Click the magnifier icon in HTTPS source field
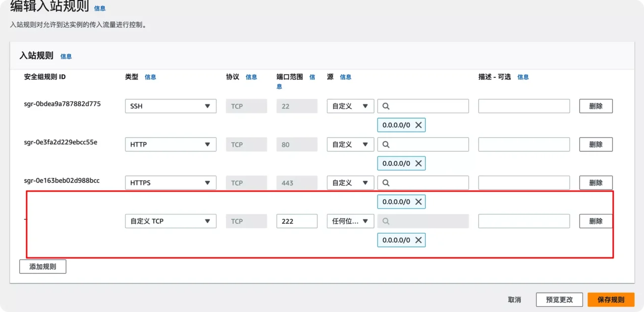 (x=385, y=182)
